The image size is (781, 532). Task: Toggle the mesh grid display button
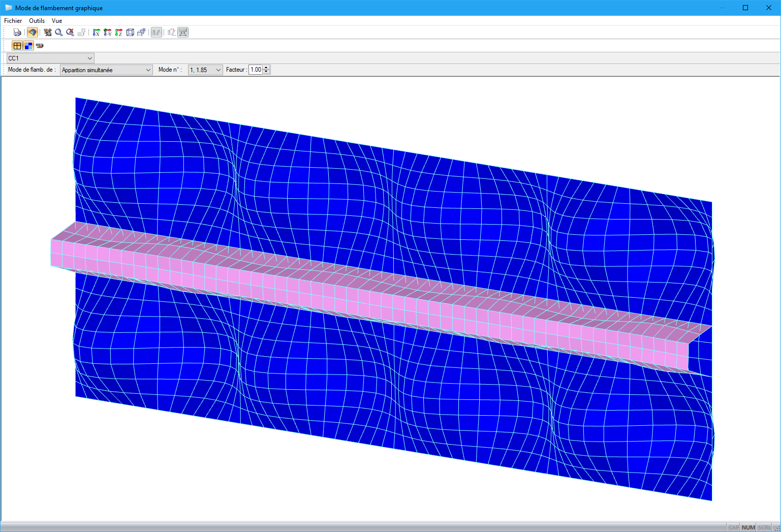[x=17, y=46]
